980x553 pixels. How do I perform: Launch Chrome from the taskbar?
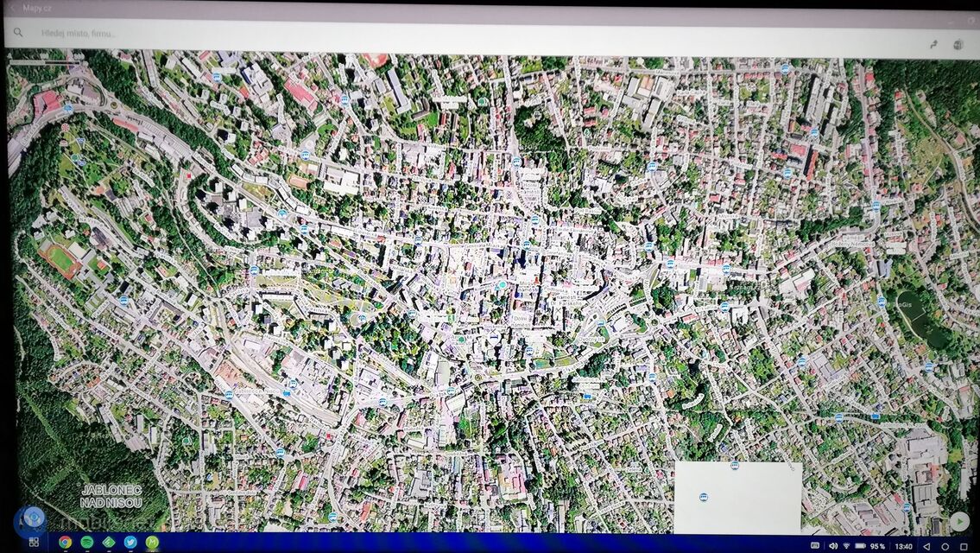(x=65, y=543)
